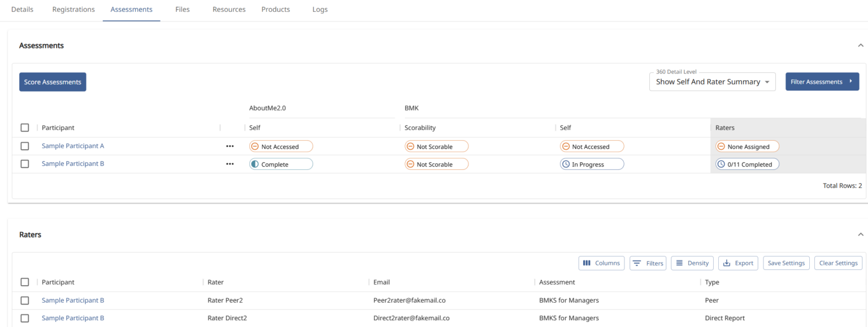Export the raters table

pyautogui.click(x=738, y=263)
